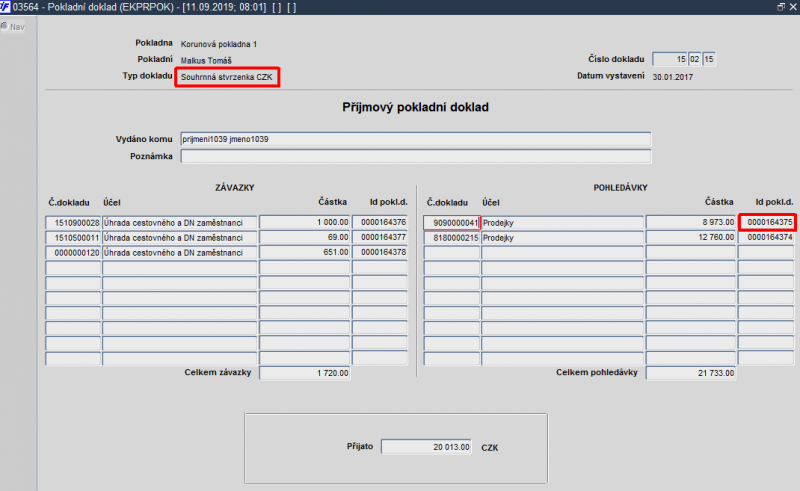Select závazky document number 0000000120
This screenshot has height=491, width=800.
(x=73, y=253)
